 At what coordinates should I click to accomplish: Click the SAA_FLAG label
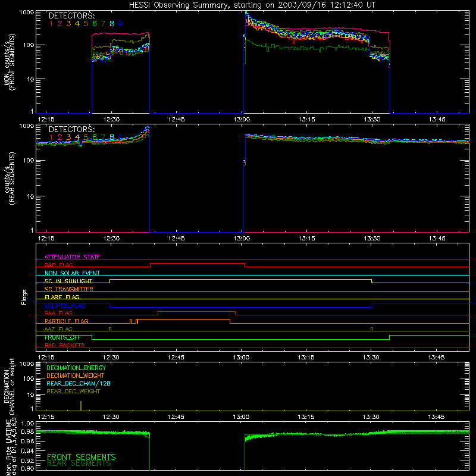(58, 313)
